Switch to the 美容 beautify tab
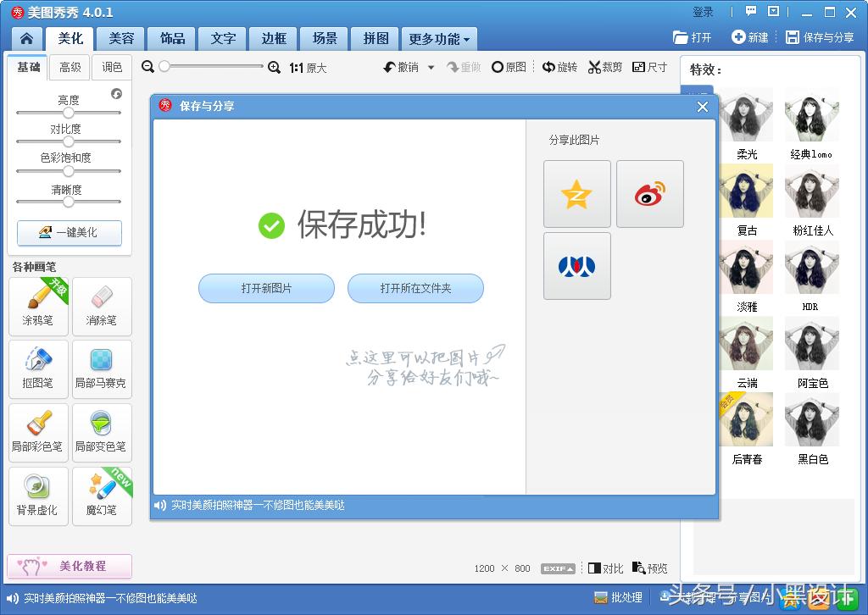Screen dimensions: 868x615 [120, 38]
